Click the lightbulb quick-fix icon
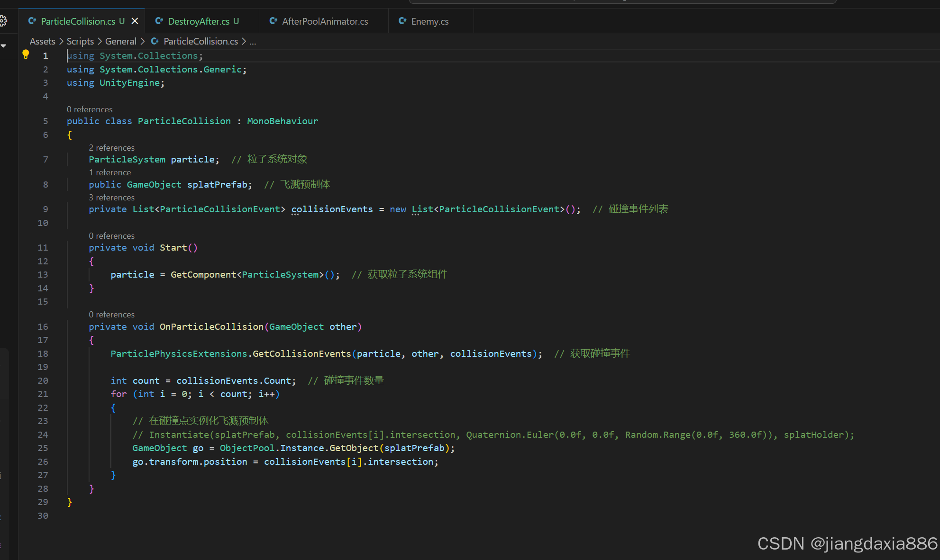 [x=26, y=54]
